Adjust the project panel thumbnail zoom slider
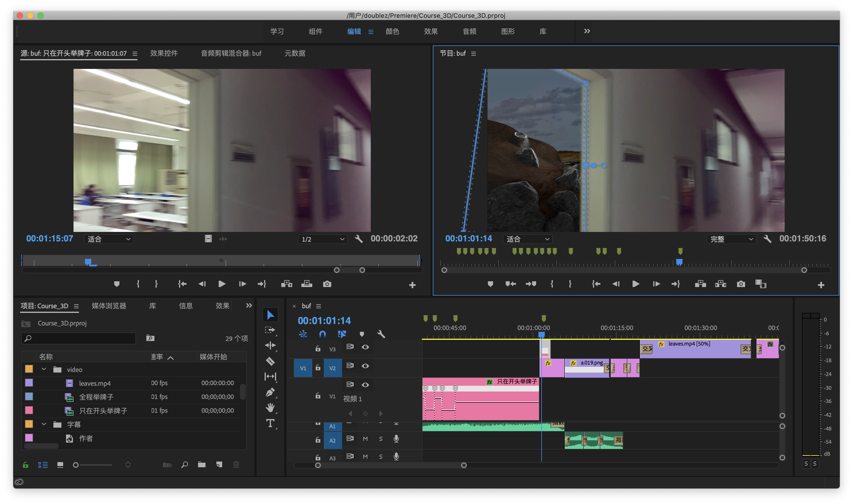853x504 pixels. click(76, 465)
